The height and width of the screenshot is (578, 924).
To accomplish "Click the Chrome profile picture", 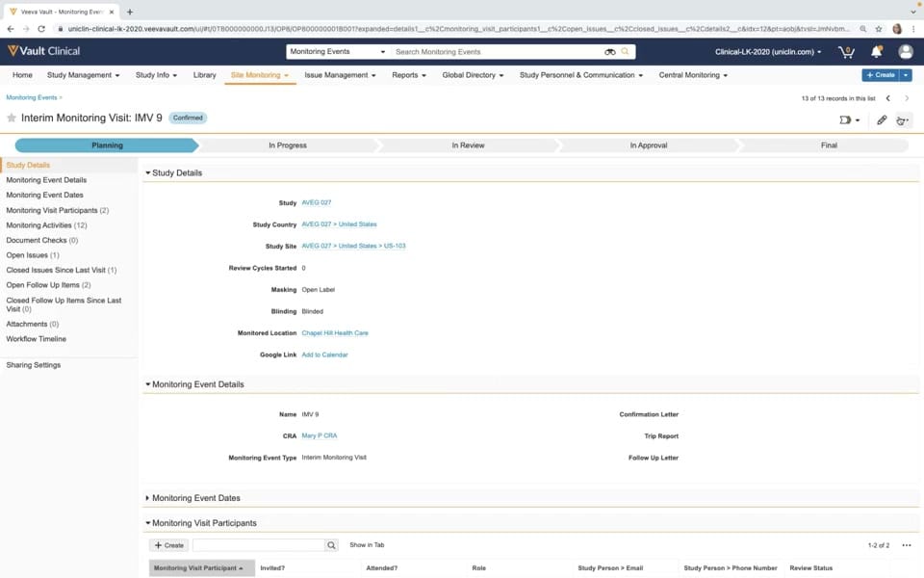I will [x=897, y=28].
